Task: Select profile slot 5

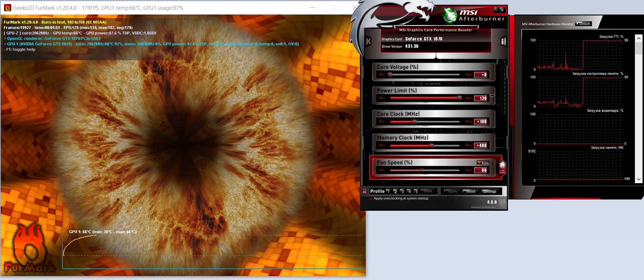Action: pos(416,191)
